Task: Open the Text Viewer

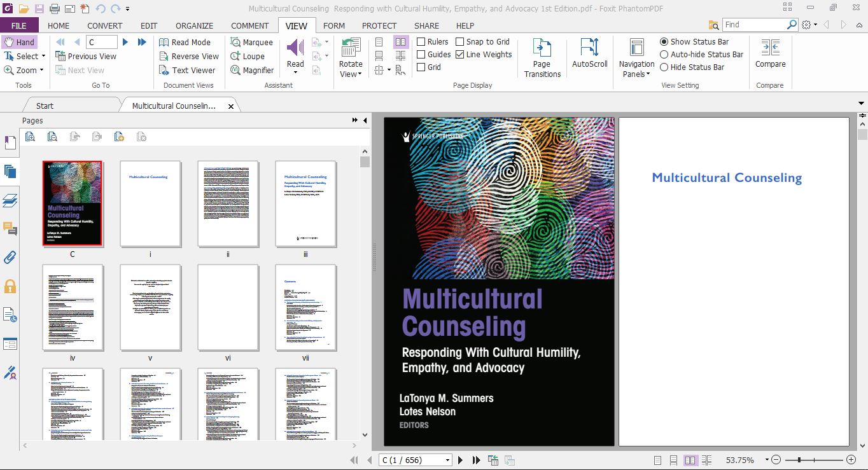Action: 187,70
